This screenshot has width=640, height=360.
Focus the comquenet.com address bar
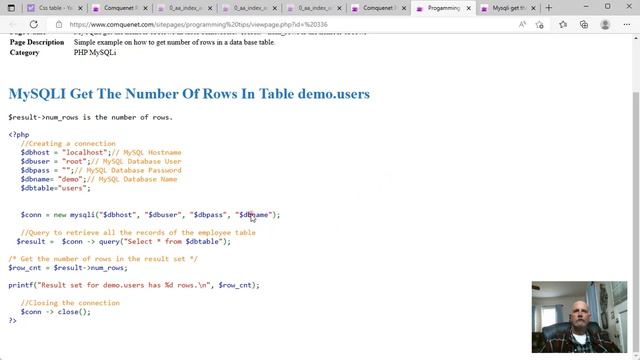tap(198, 24)
